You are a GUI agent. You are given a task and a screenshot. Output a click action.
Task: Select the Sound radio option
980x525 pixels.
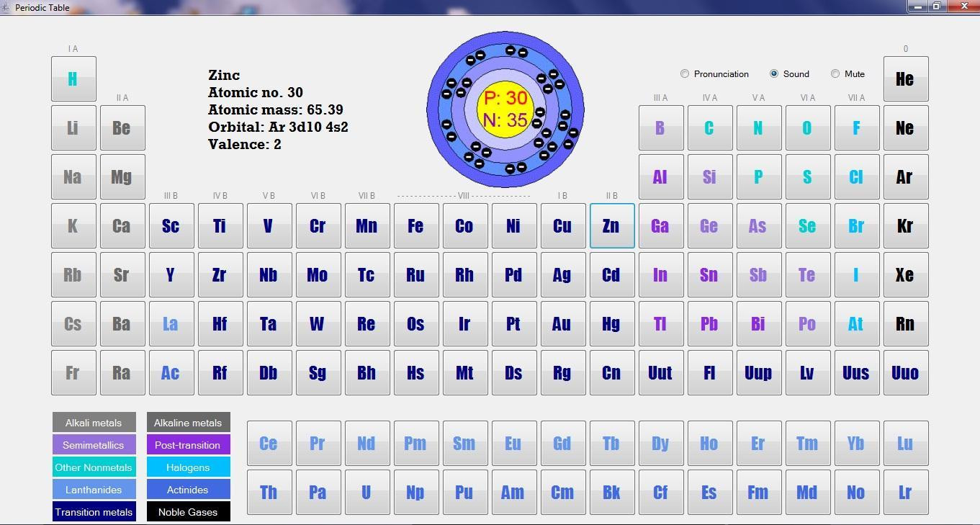click(789, 73)
